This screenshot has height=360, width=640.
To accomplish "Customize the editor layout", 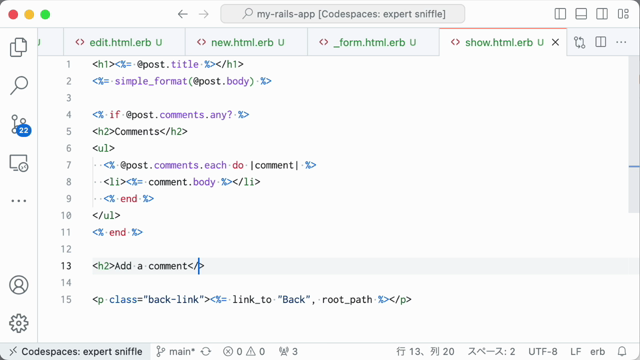I will [x=623, y=14].
